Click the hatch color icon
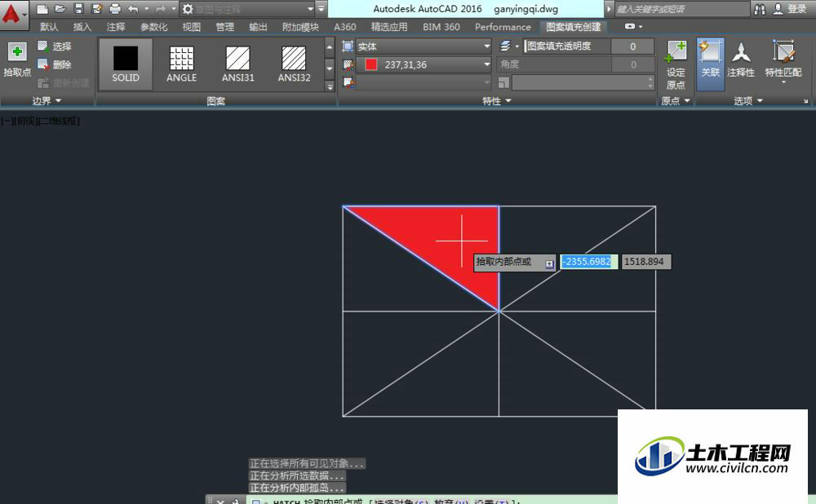Screen dimensions: 816x504 pyautogui.click(x=348, y=64)
